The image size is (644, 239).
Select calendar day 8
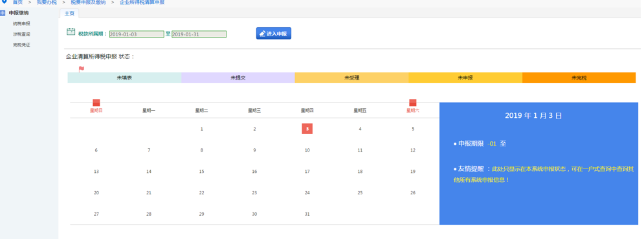(202, 150)
